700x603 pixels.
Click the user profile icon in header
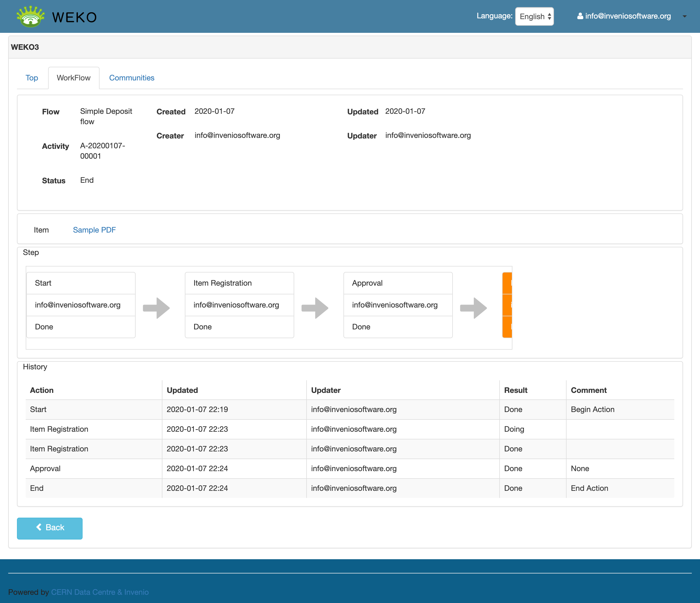pyautogui.click(x=580, y=16)
